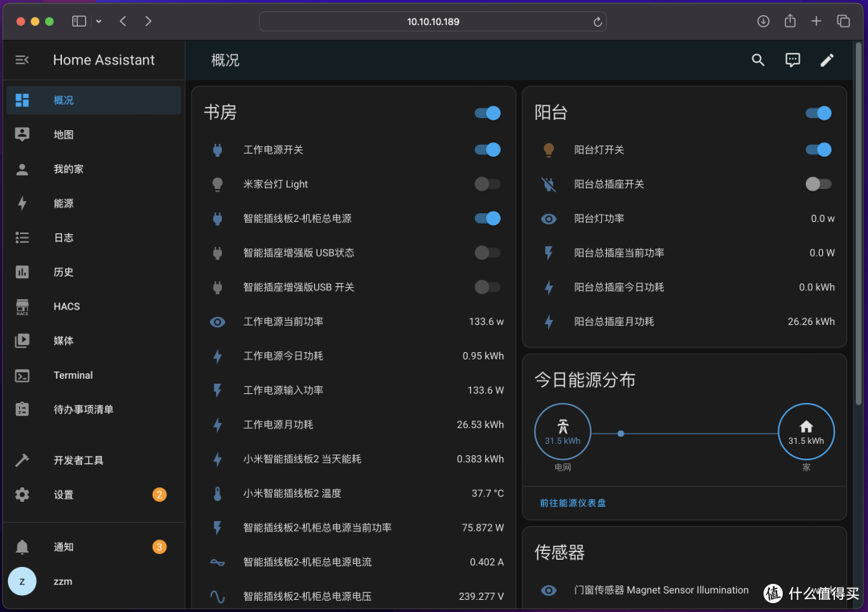Collapse the Home Assistant sidebar menu icon
868x612 pixels.
click(x=23, y=60)
